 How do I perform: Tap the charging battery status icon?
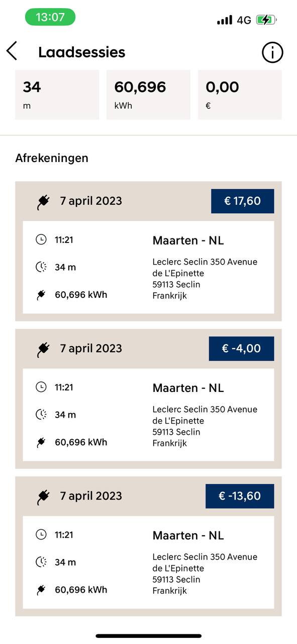(266, 20)
